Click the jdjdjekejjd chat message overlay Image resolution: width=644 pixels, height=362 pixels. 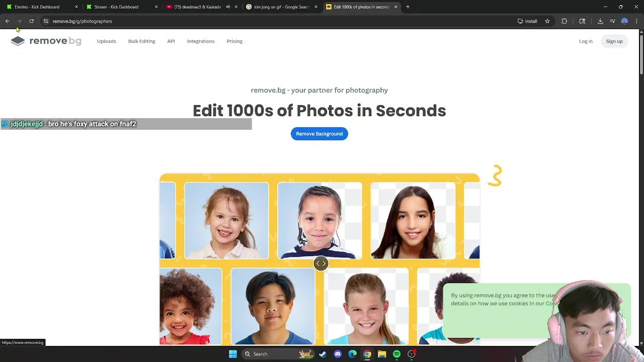click(126, 124)
